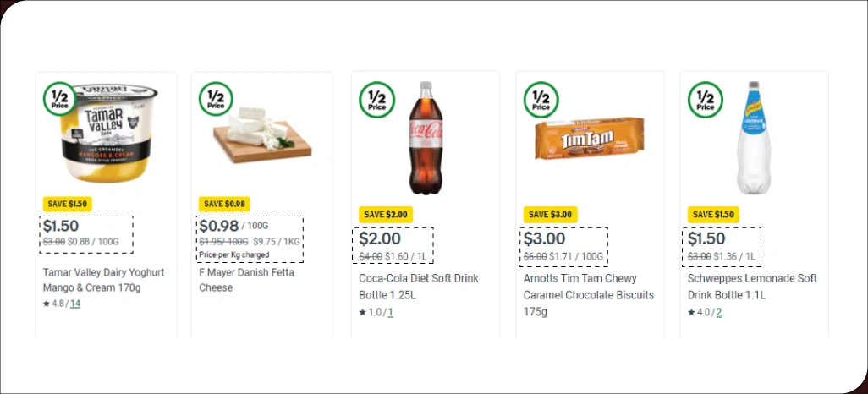
Task: Click the Schweppes Lemonade star rating
Action: tap(700, 312)
